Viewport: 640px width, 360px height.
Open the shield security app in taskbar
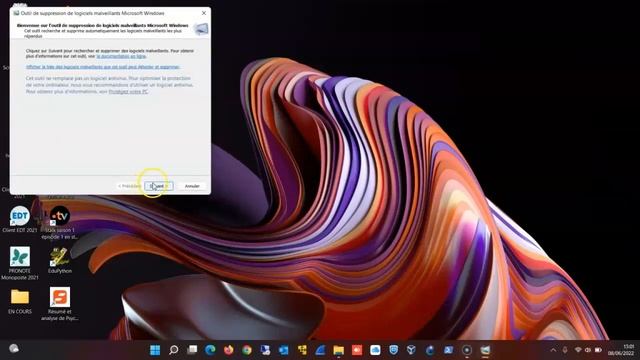click(x=393, y=350)
